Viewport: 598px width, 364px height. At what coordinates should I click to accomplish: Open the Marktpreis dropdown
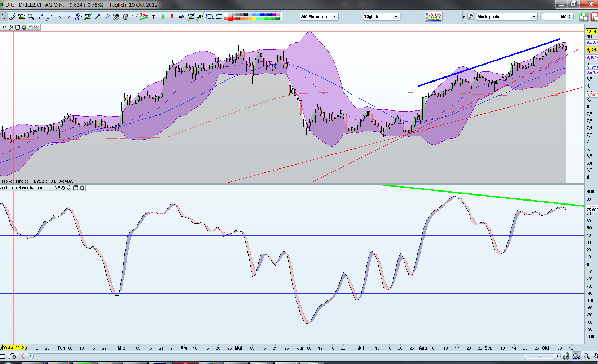coord(507,17)
